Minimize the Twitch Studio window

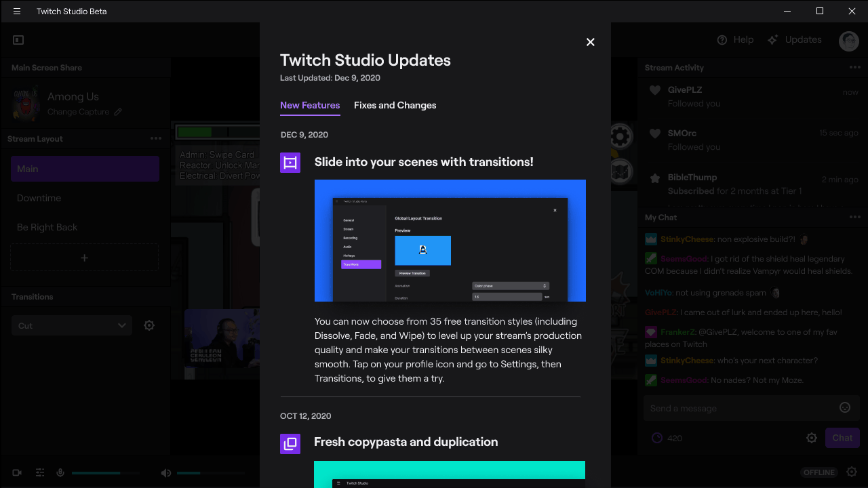788,12
